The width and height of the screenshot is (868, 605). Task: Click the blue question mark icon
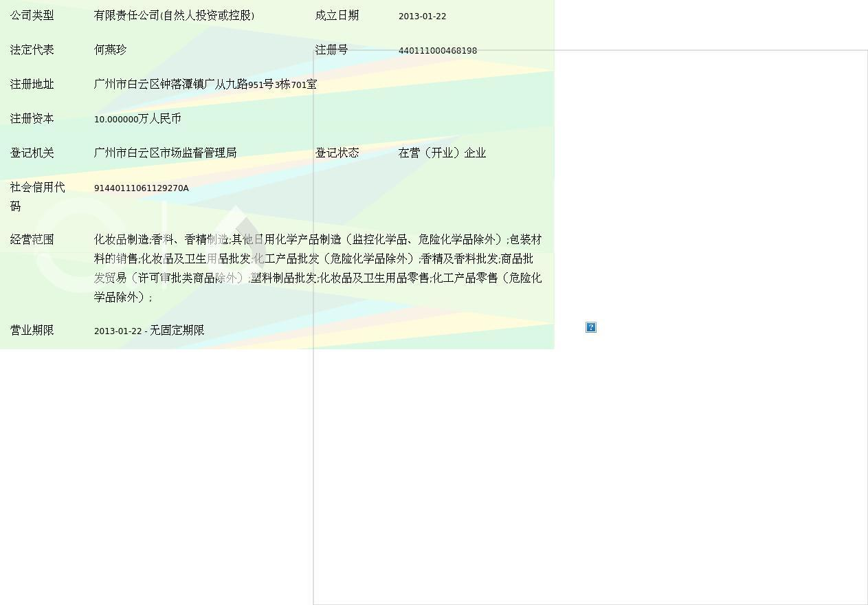click(x=591, y=327)
